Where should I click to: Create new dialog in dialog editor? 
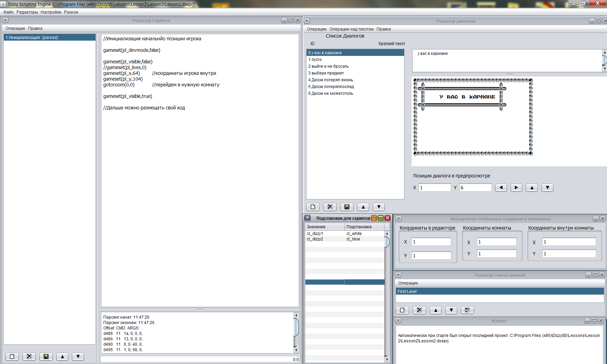point(313,207)
